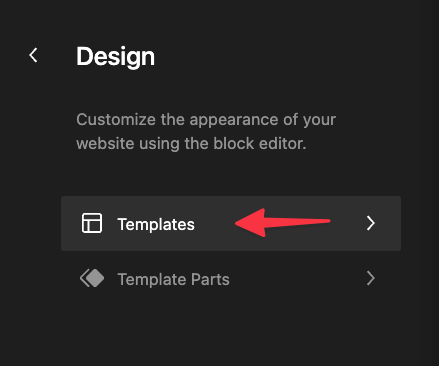Click the left-pointing navigation arrow at top
Viewport: 439px width, 366px height.
[x=33, y=55]
